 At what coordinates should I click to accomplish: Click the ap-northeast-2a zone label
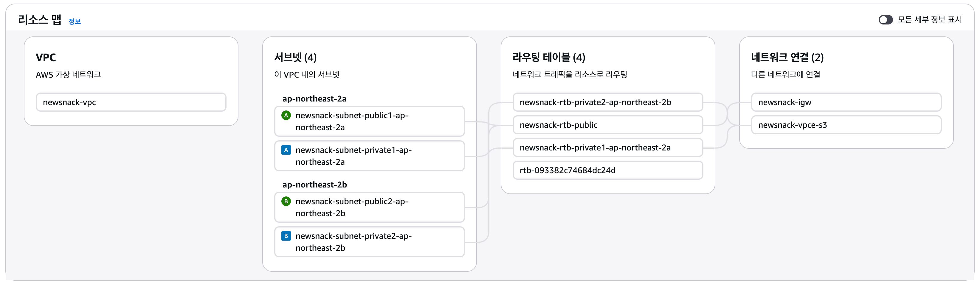(314, 99)
